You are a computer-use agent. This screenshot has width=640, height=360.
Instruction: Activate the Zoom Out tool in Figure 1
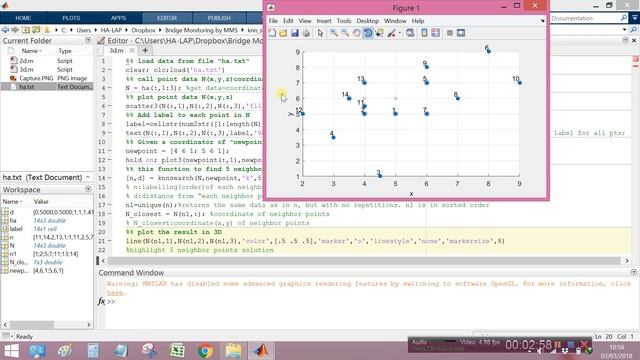345,33
